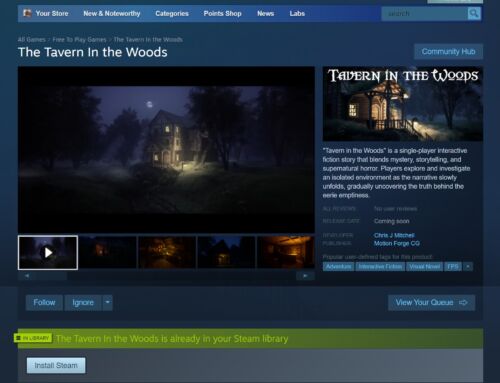Click the Install Steam button
The width and height of the screenshot is (500, 383).
[x=56, y=365]
